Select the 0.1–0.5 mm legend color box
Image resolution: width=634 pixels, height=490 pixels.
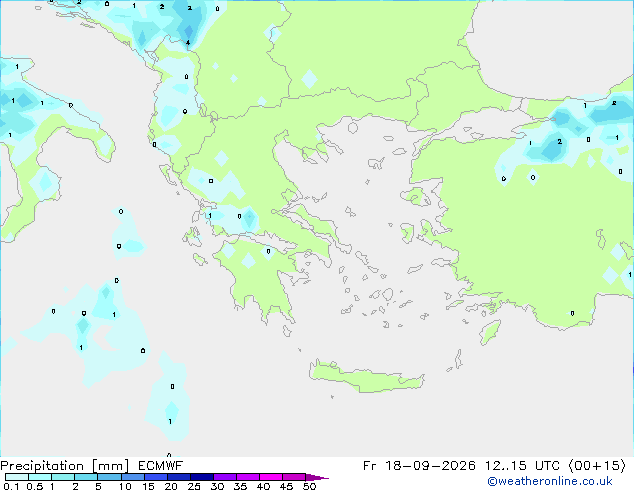[x=17, y=477]
